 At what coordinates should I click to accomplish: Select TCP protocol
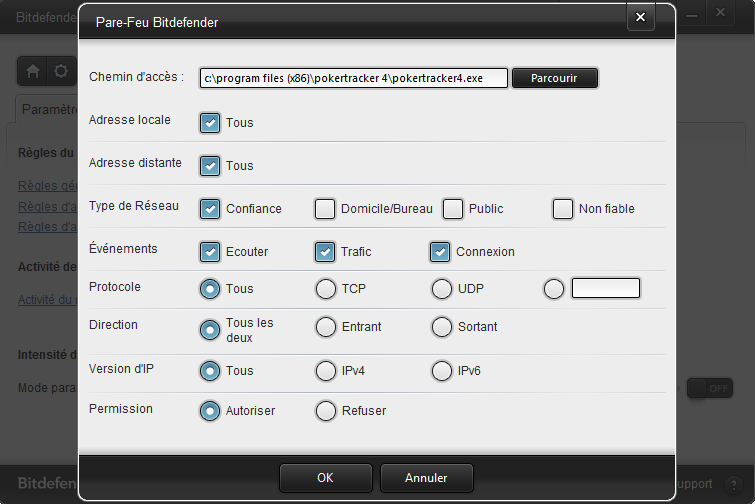pyautogui.click(x=326, y=289)
